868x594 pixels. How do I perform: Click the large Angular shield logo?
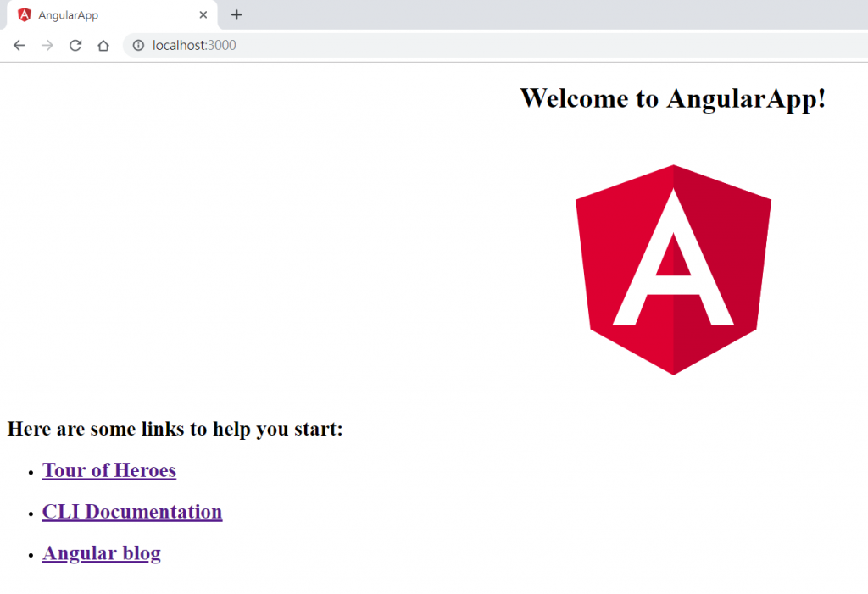(x=673, y=269)
